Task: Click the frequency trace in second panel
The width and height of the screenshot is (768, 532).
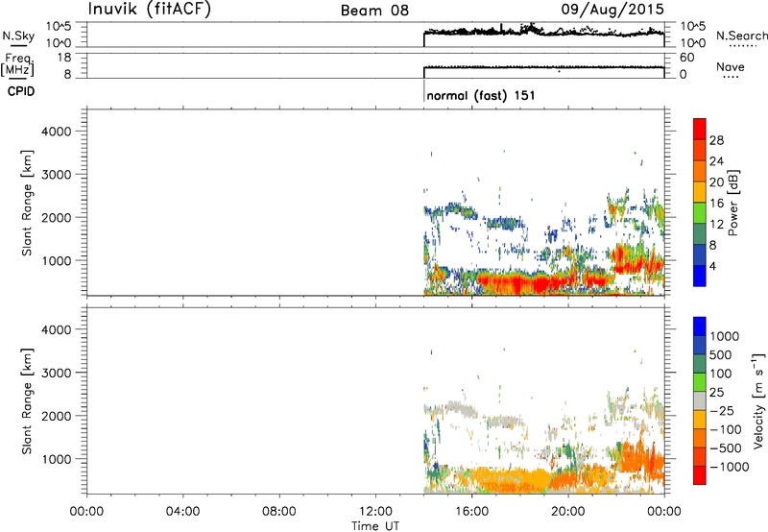Action: 543,67
